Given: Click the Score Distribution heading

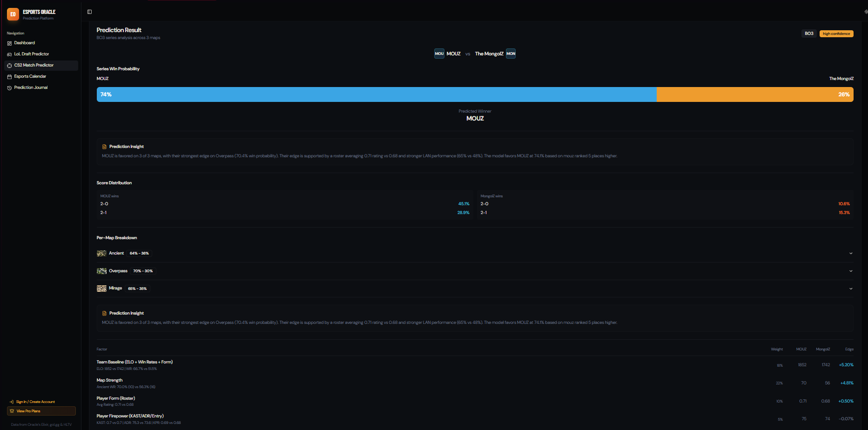Looking at the screenshot, I should click(114, 183).
